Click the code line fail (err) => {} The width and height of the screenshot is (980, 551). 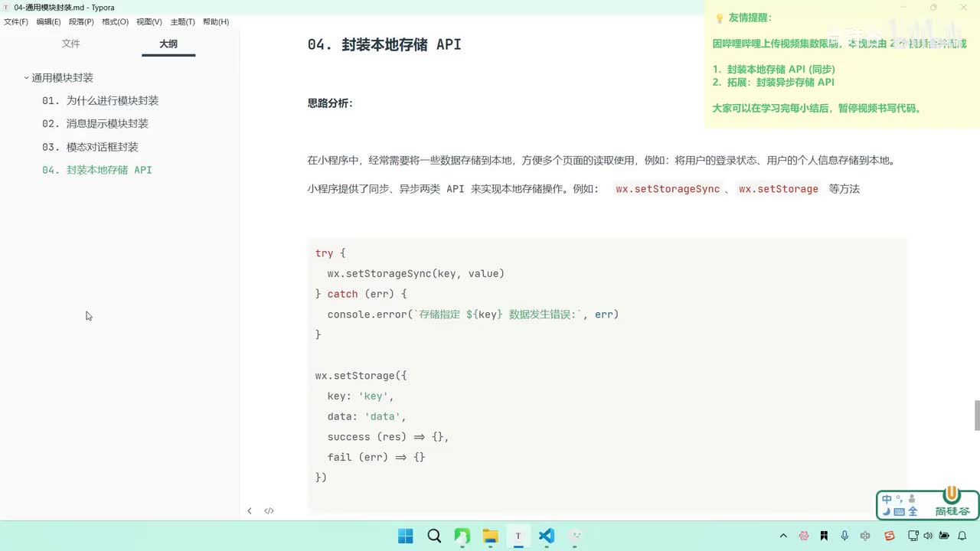[x=376, y=457]
